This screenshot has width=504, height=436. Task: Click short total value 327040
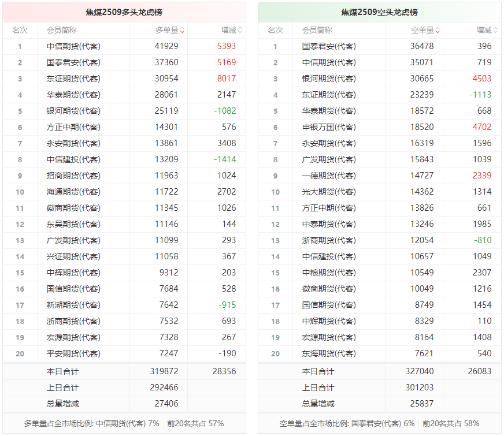click(420, 371)
